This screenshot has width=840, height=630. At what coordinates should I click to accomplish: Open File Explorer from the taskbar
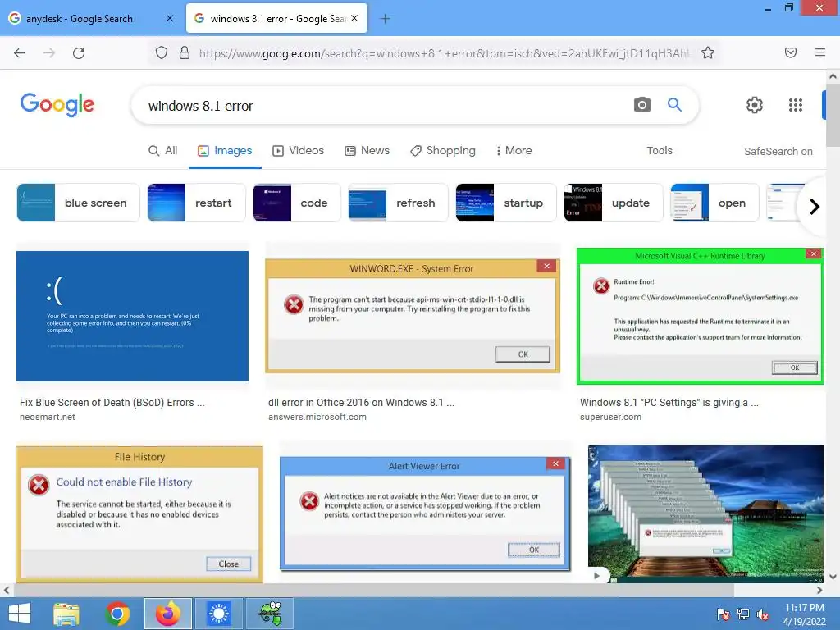click(66, 614)
